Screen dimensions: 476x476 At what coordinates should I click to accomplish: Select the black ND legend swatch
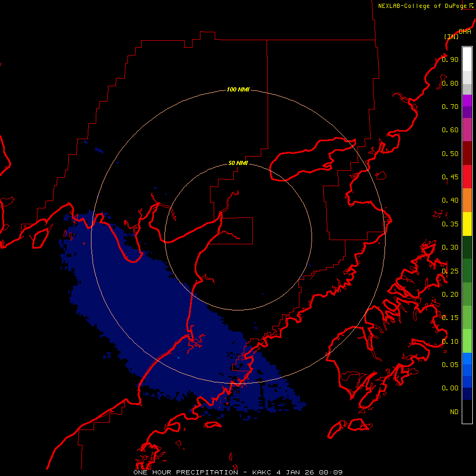[x=467, y=411]
